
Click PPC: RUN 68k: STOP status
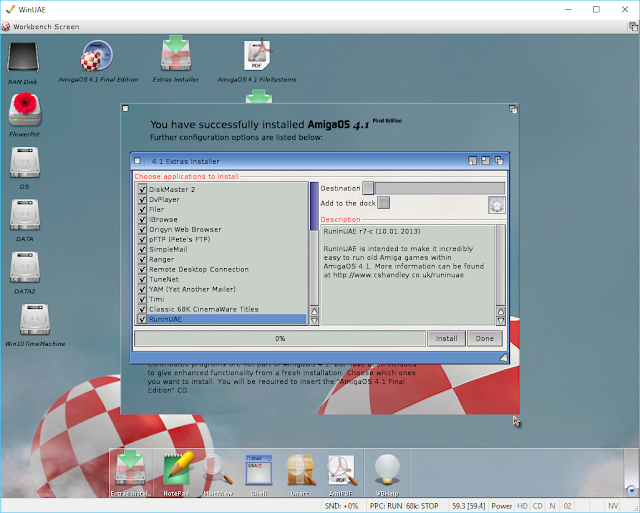click(x=404, y=506)
